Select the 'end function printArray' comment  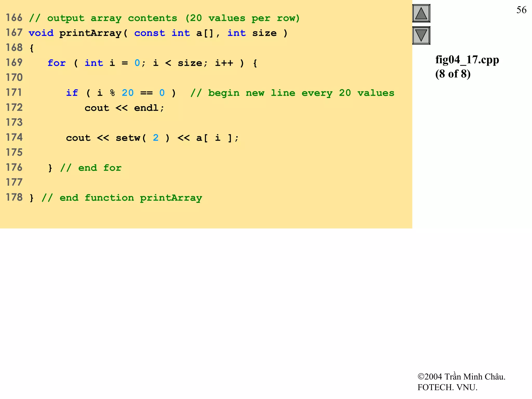tap(131, 198)
